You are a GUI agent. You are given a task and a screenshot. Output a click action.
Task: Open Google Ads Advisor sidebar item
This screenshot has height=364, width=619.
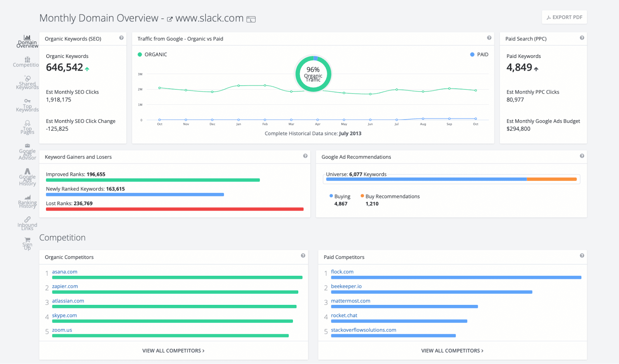pos(27,152)
